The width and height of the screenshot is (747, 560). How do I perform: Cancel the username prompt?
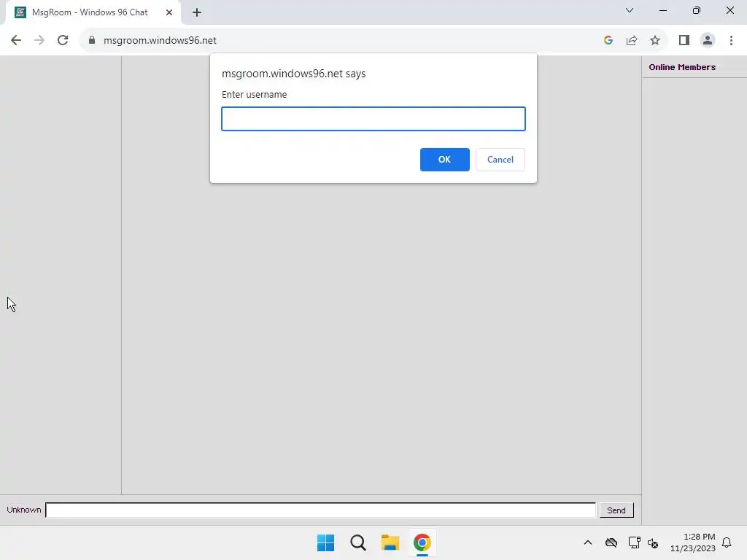(x=500, y=160)
